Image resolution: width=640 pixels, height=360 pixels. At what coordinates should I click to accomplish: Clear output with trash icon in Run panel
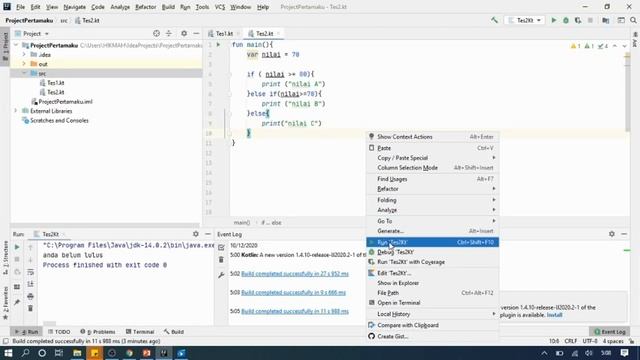click(x=31, y=308)
